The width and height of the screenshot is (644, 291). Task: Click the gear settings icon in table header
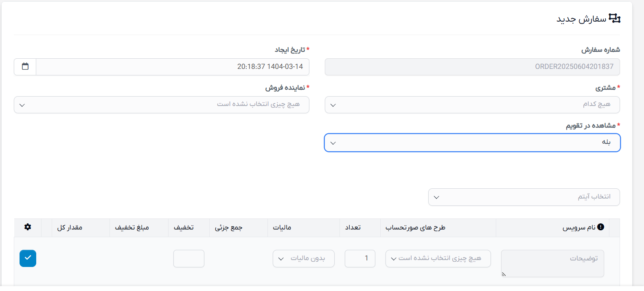point(28,227)
